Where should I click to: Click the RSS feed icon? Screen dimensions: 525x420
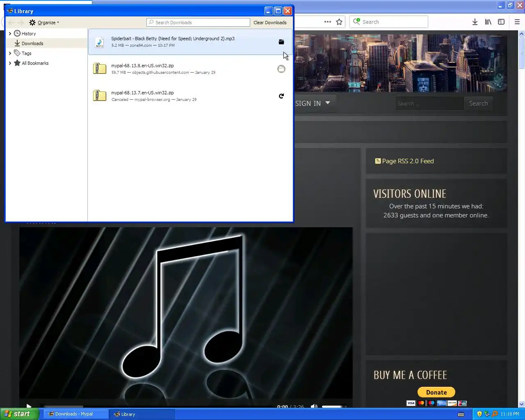(x=378, y=161)
